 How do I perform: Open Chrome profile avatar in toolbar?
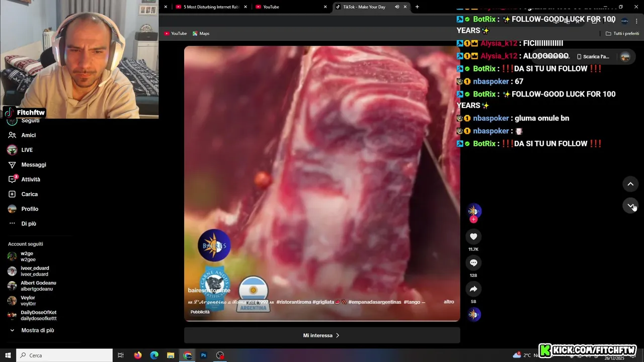[x=624, y=21]
